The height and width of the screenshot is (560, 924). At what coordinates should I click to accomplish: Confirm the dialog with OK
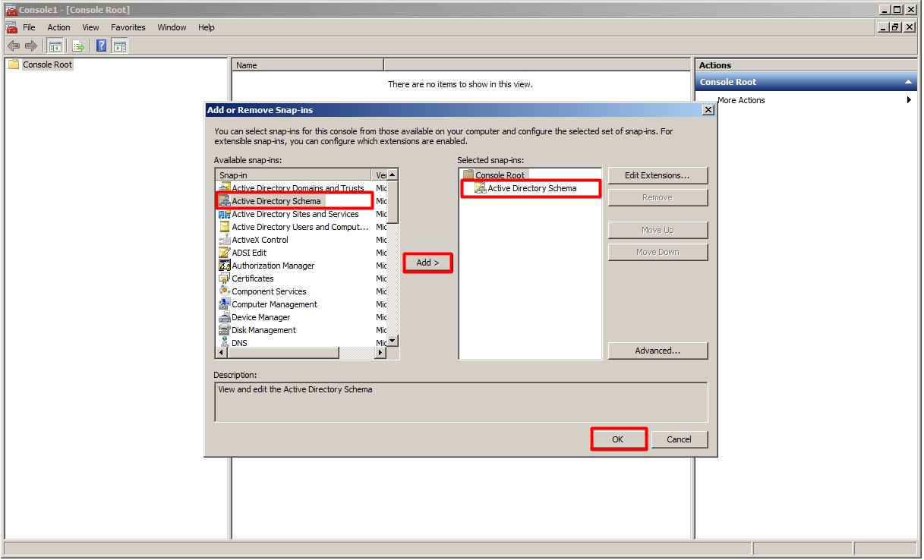tap(618, 439)
